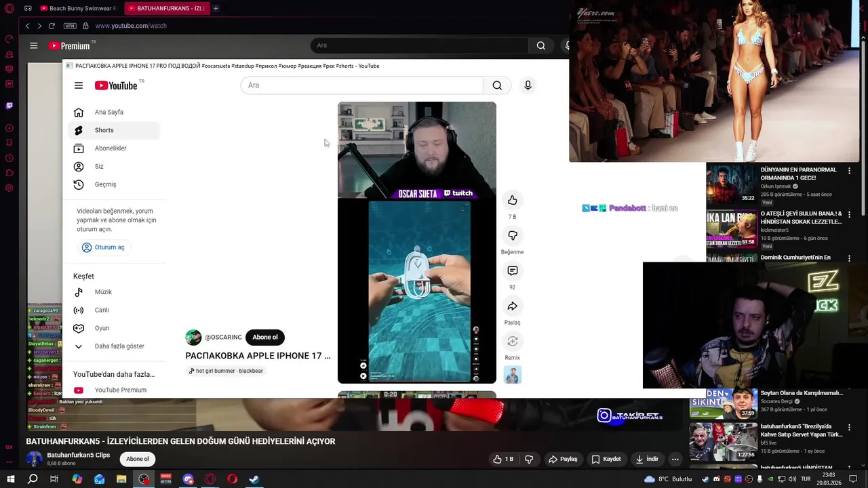Dislike the main video below the player
The width and height of the screenshot is (868, 488).
(529, 459)
